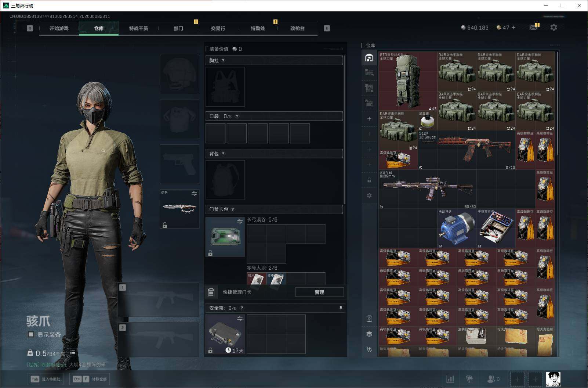
Task: Open the 开始游戏 tab
Action: pos(59,28)
